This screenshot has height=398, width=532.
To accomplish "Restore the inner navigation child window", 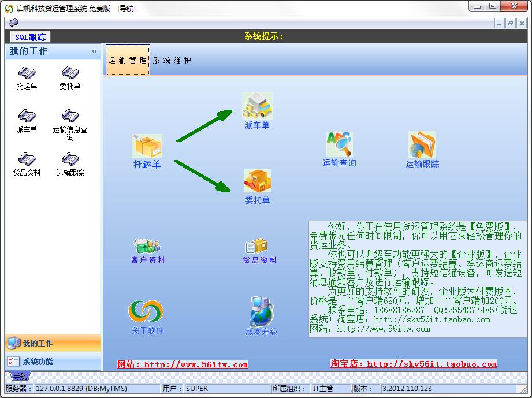I will point(510,24).
